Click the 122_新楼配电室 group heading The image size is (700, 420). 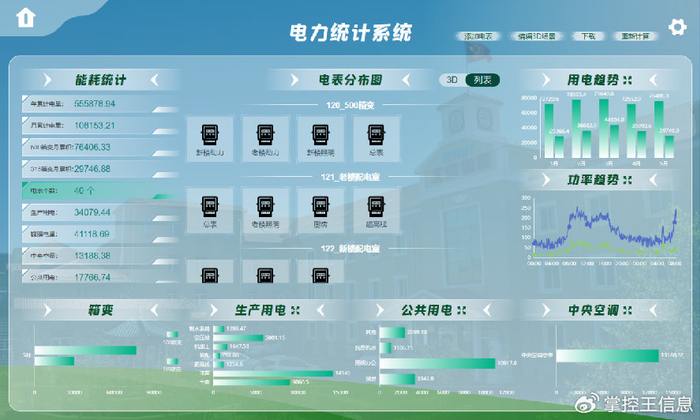pos(350,249)
